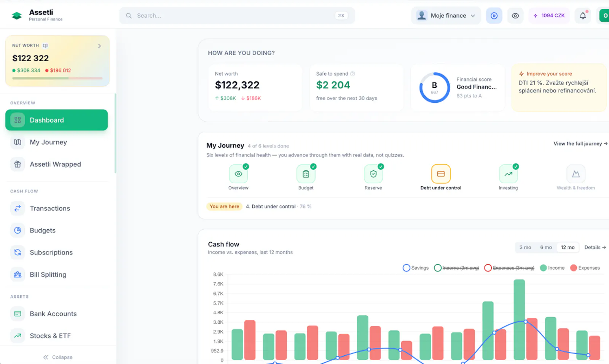The image size is (609, 364).
Task: Click the Safe to spend info icon
Action: click(352, 74)
